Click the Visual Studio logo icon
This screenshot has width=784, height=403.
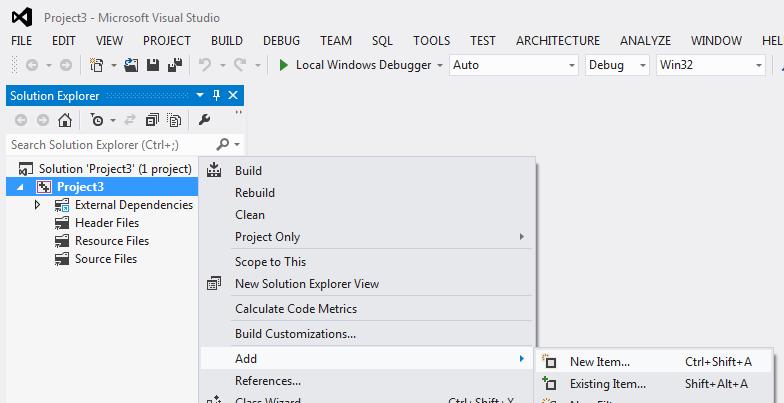tap(22, 18)
